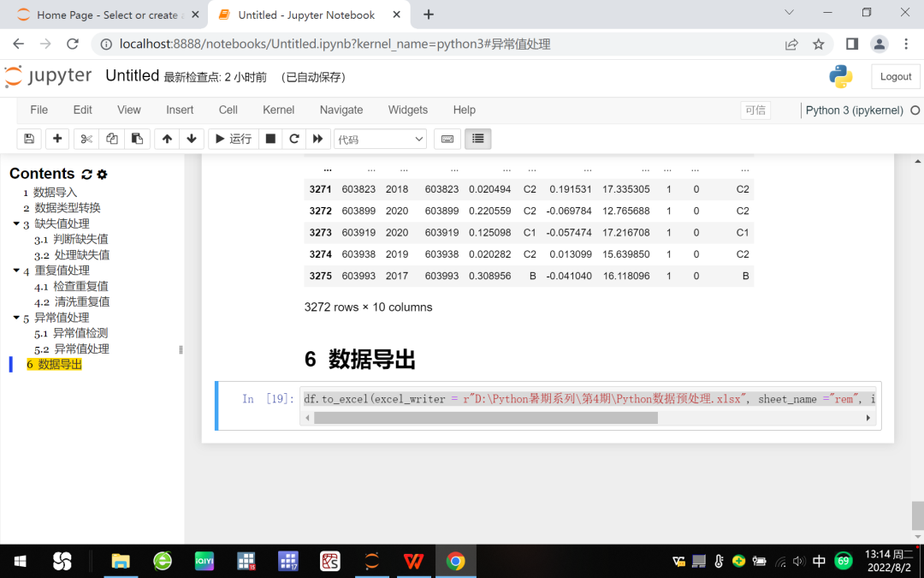Share this page icon in address bar
This screenshot has width=924, height=578.
point(791,45)
